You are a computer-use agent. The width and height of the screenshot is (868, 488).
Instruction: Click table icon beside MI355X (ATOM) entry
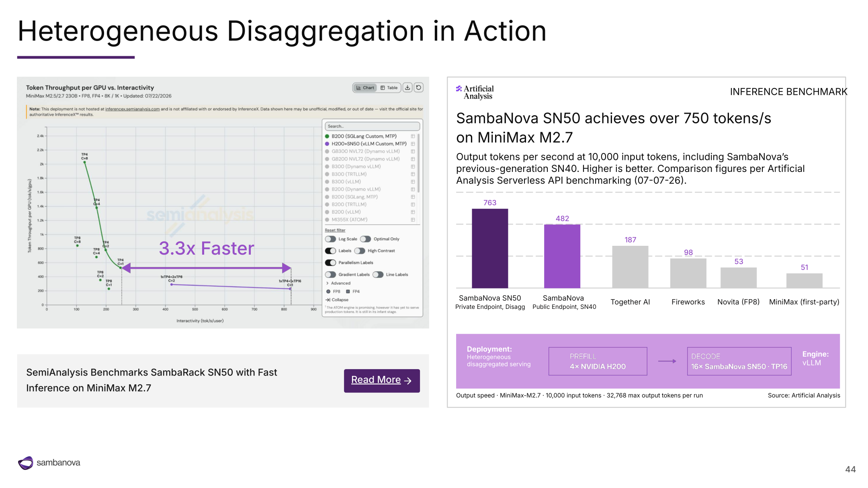tap(413, 220)
